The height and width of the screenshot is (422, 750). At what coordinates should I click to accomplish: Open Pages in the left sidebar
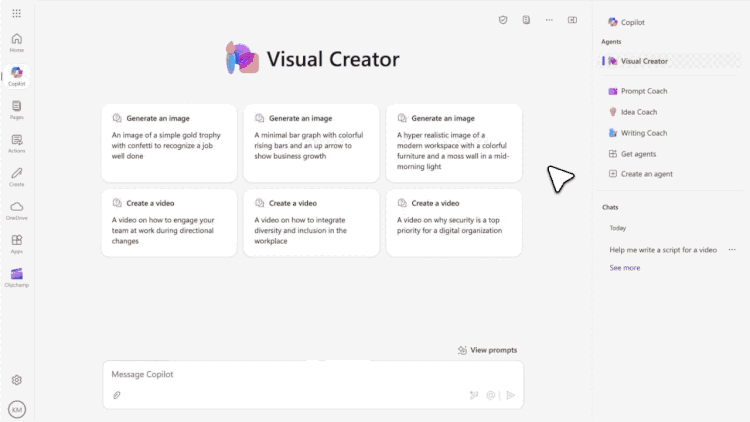pyautogui.click(x=17, y=110)
